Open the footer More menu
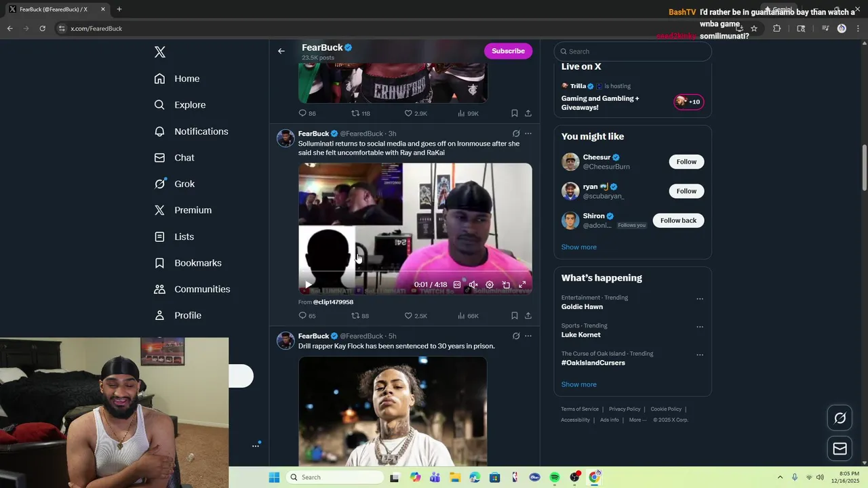 [x=637, y=420]
